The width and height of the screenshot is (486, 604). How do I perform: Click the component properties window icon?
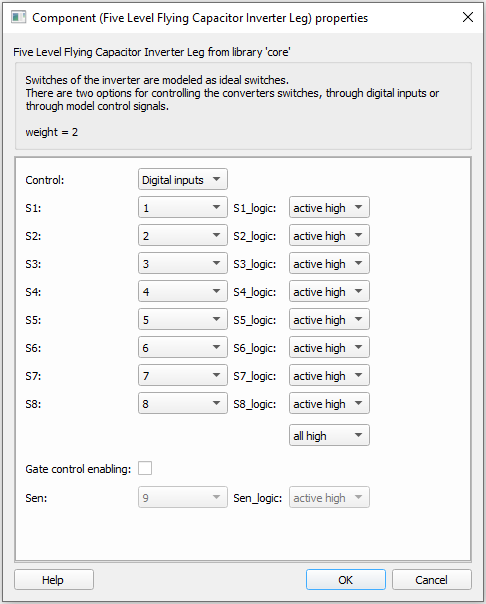click(18, 17)
